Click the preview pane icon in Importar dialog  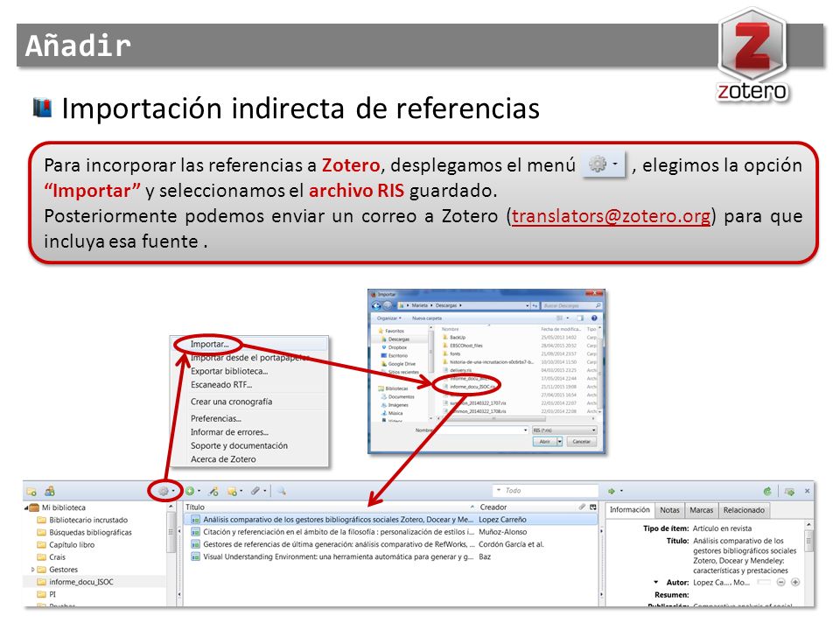coord(580,318)
